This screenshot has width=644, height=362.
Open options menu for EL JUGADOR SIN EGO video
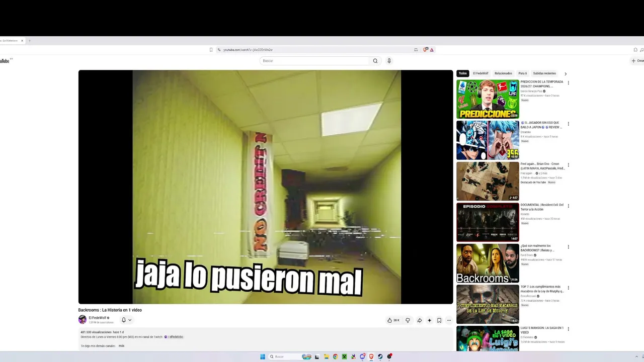[569, 124]
